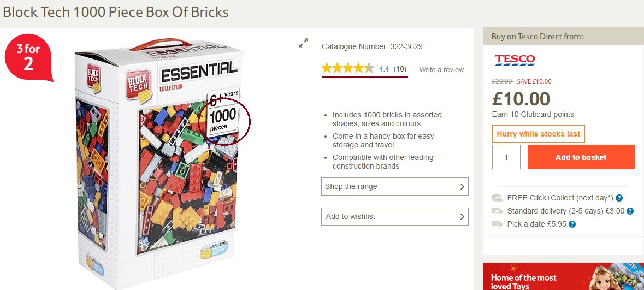Click the Click+Collect store icon
Image resolution: width=644 pixels, height=290 pixels.
coord(497,198)
